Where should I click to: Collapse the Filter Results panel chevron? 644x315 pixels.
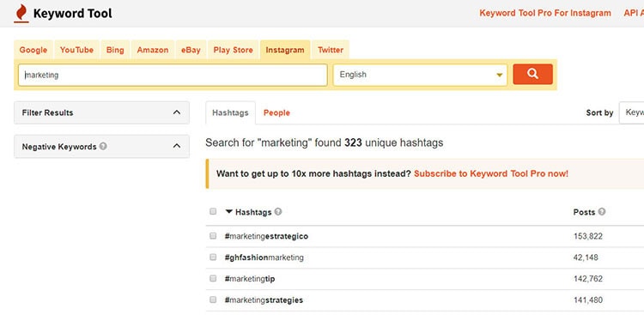177,112
